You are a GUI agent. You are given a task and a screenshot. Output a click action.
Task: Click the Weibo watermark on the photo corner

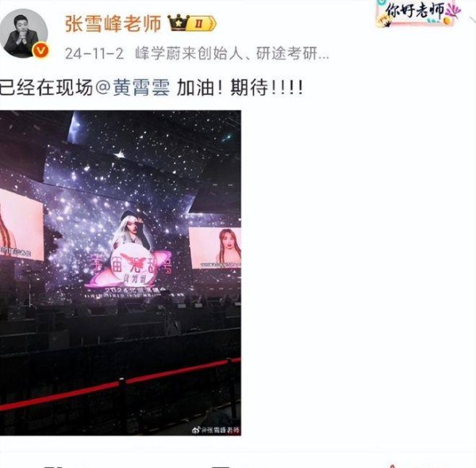tap(216, 430)
